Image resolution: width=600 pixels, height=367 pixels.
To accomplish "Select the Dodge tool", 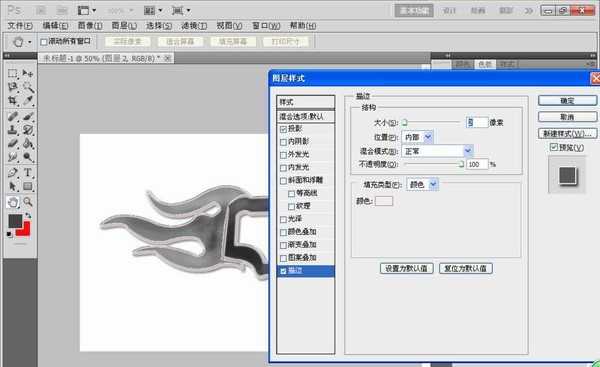I will point(28,157).
